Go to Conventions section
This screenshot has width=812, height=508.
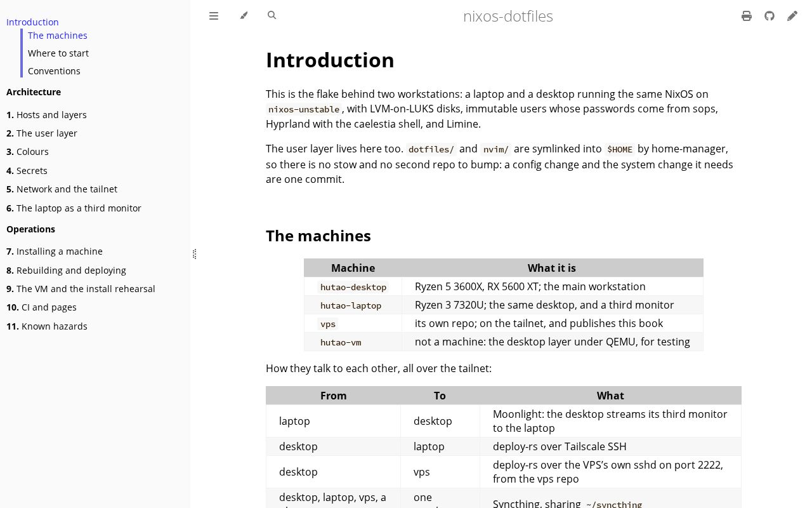[54, 71]
